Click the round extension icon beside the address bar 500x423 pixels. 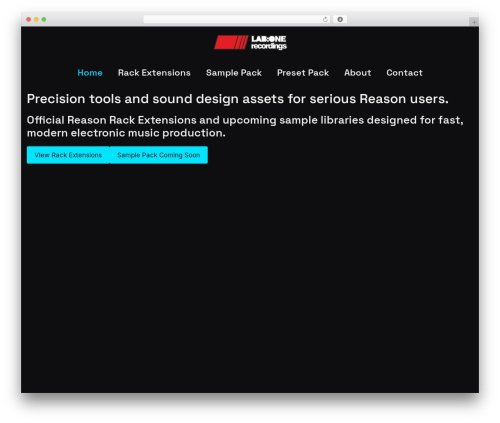(340, 20)
